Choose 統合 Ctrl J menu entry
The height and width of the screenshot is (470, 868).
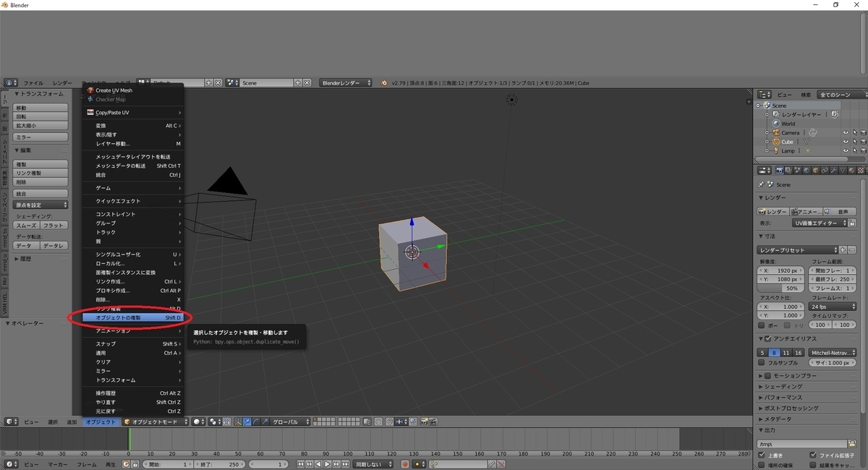coord(132,175)
